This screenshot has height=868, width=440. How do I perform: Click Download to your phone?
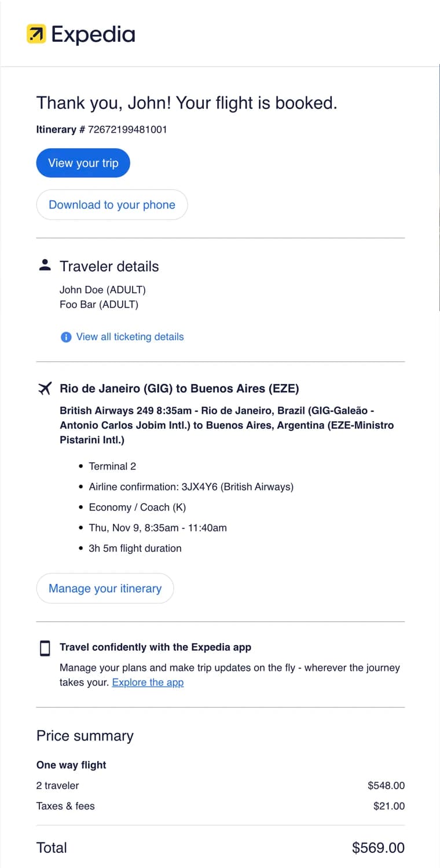click(x=112, y=205)
